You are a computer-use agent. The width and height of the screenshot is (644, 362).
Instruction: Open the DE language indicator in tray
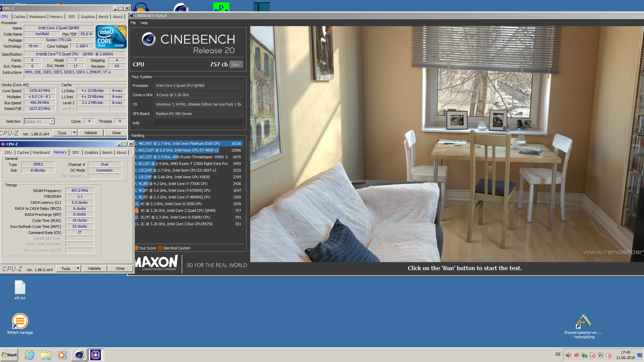pos(558,354)
